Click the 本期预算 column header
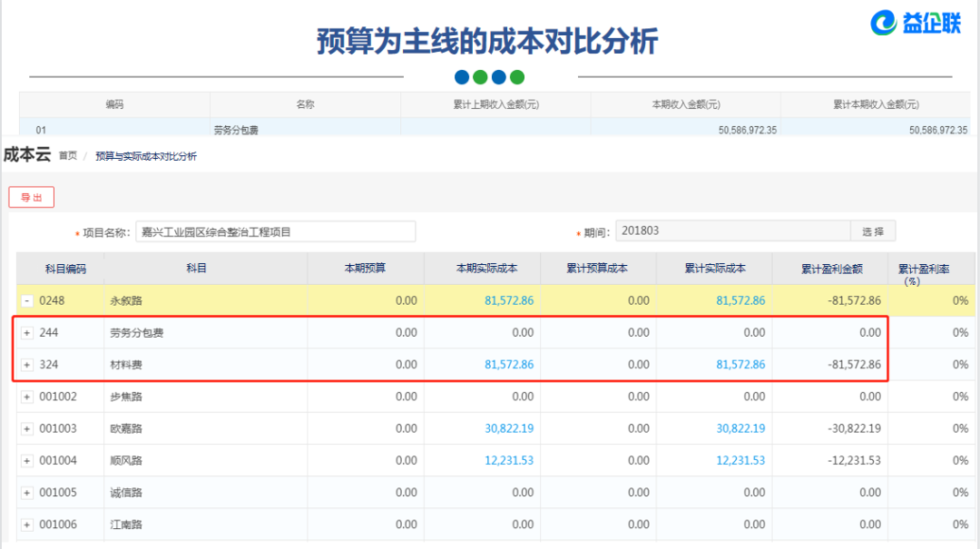The image size is (980, 549). pos(365,269)
